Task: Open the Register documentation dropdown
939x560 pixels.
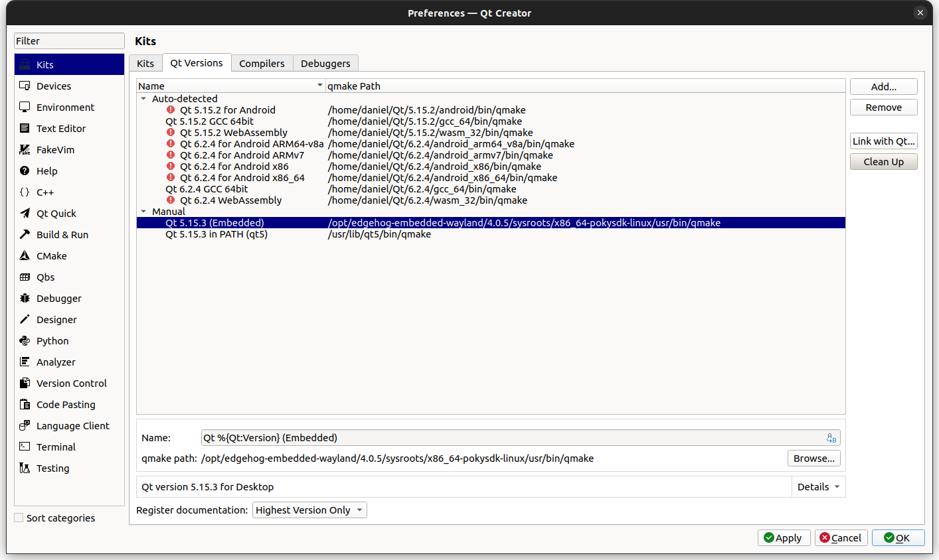Action: [x=309, y=510]
